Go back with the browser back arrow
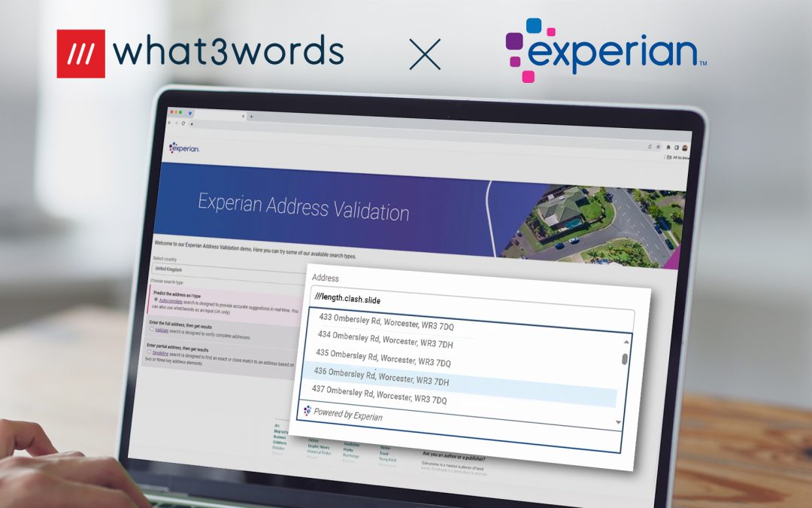Image resolution: width=812 pixels, height=508 pixels. [169, 123]
